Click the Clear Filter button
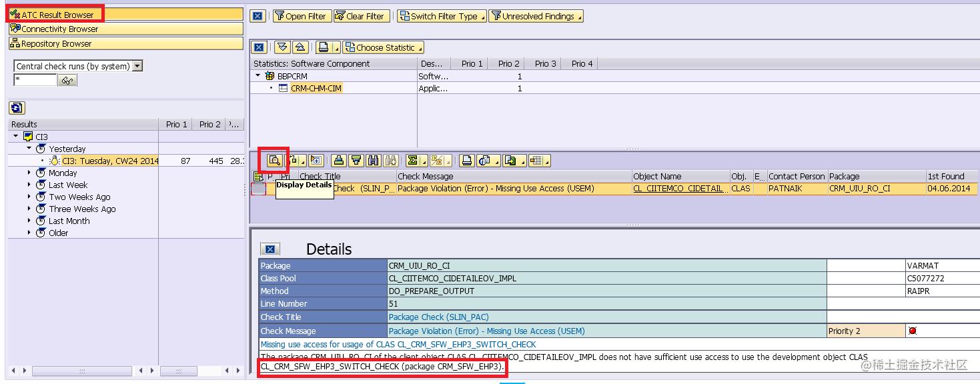This screenshot has width=980, height=384. click(x=361, y=15)
